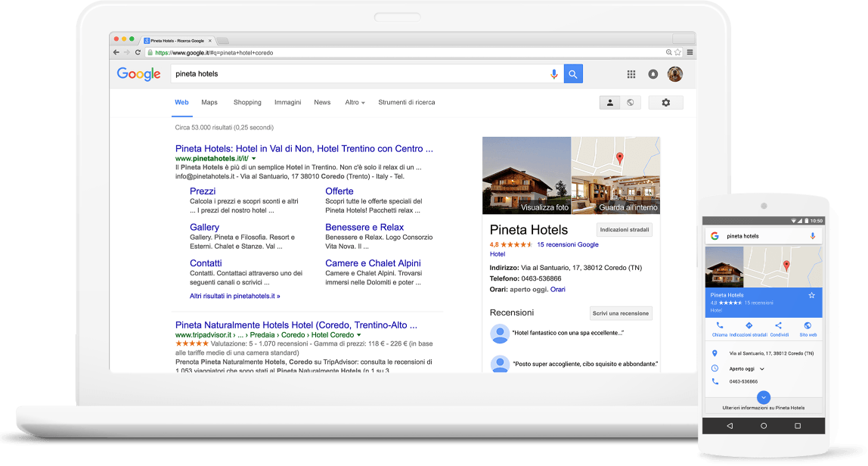The width and height of the screenshot is (868, 466).
Task: Open the Google apps grid
Action: (x=631, y=74)
